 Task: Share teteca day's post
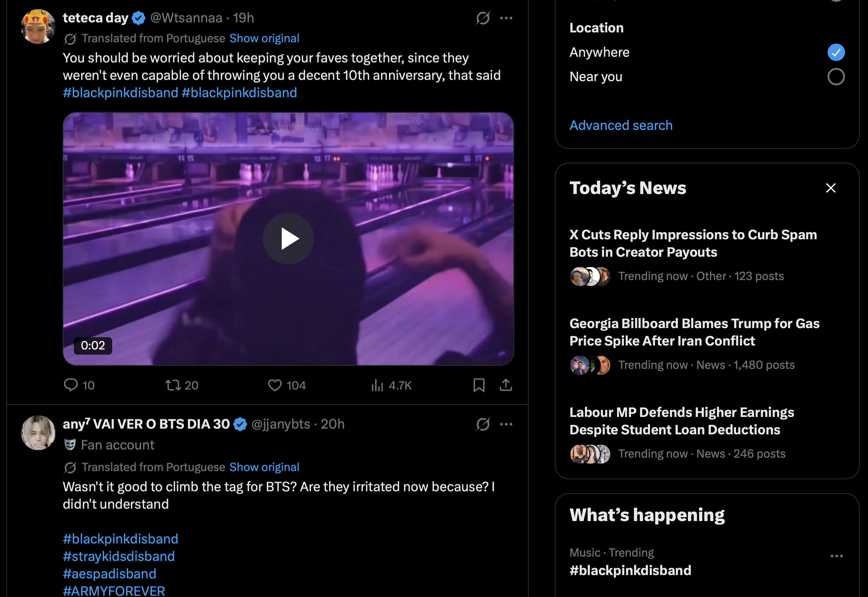pos(506,385)
